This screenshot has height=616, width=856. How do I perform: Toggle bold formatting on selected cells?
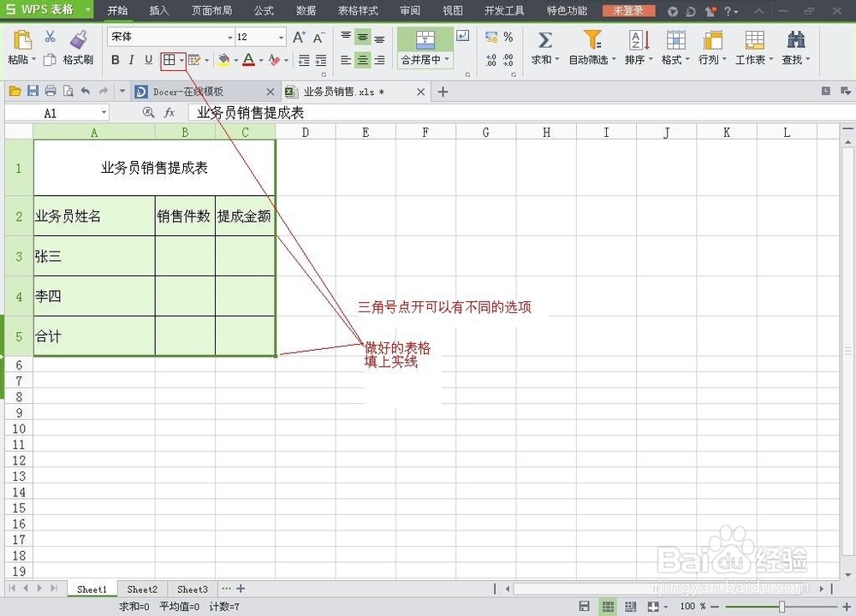coord(115,61)
